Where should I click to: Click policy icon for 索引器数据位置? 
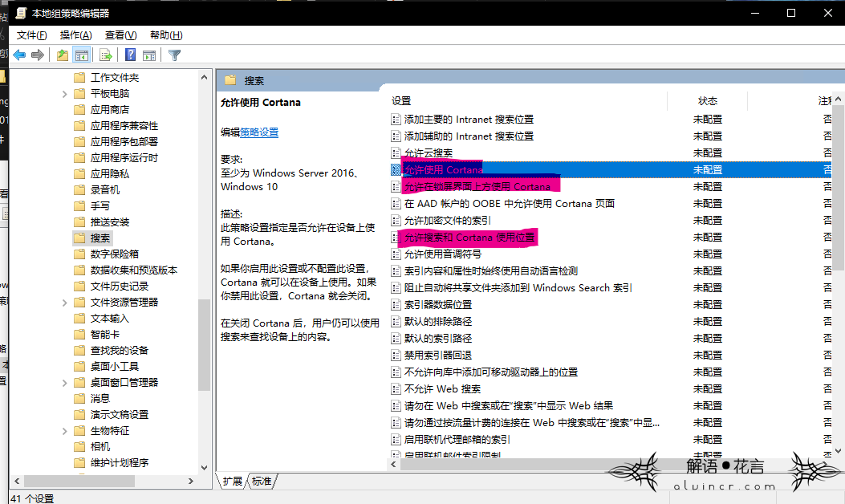coord(396,305)
